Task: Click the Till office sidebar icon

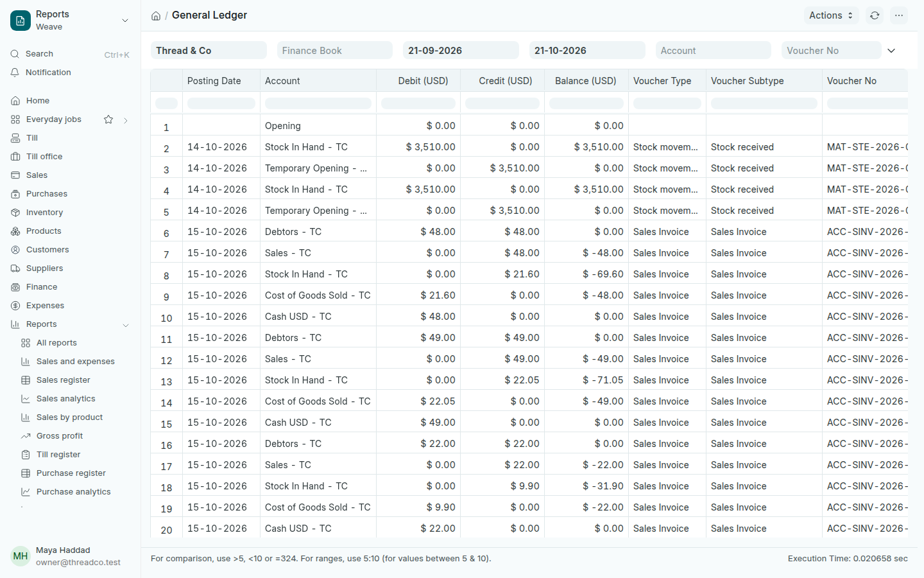Action: [x=15, y=157]
